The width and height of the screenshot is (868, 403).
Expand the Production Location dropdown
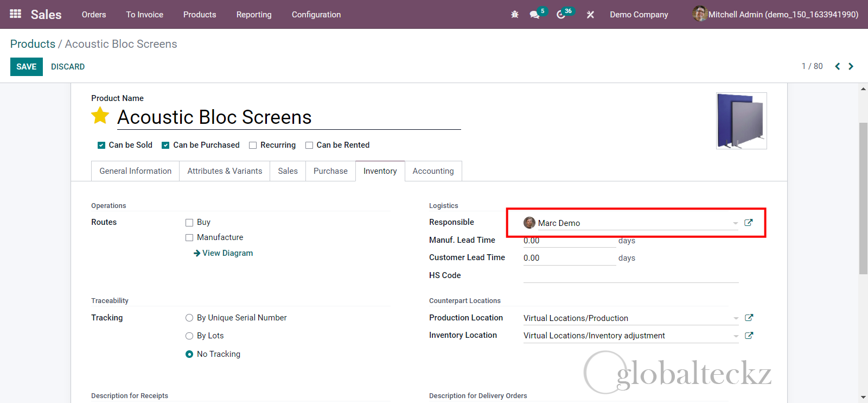736,318
